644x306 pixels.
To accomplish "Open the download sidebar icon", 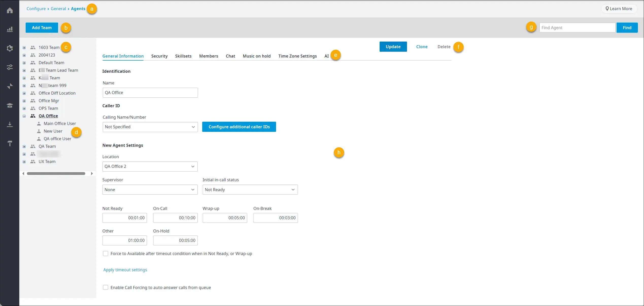I will point(10,124).
